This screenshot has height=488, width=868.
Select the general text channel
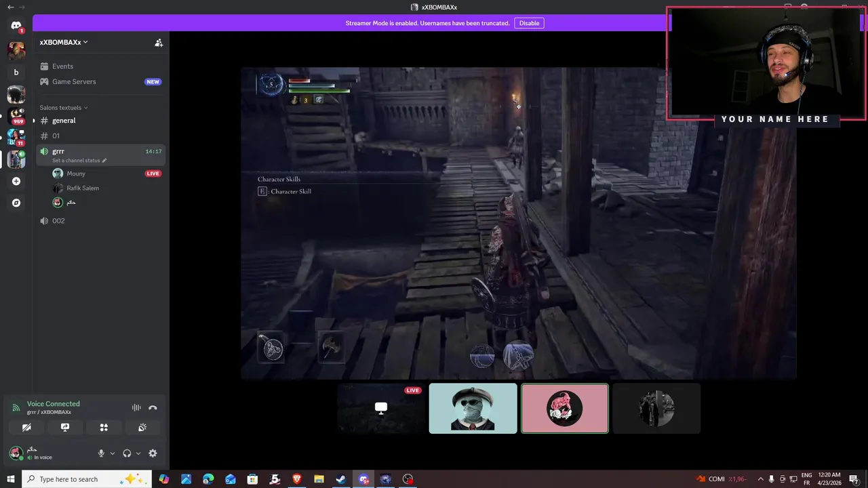coord(100,121)
